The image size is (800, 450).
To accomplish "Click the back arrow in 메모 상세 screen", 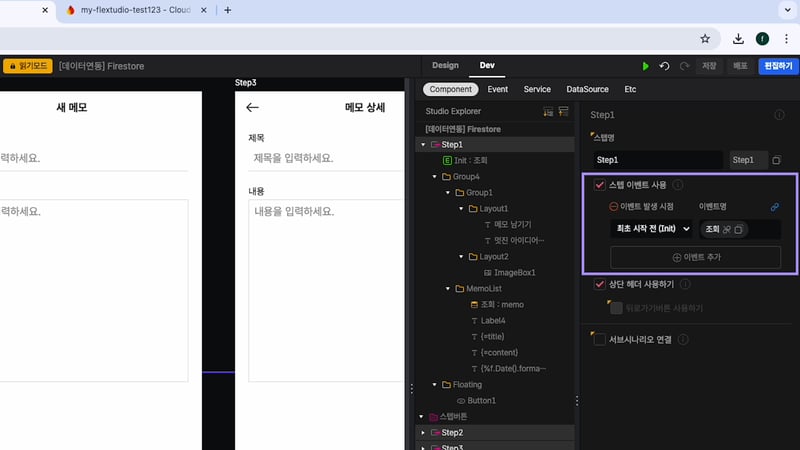I will tap(252, 107).
